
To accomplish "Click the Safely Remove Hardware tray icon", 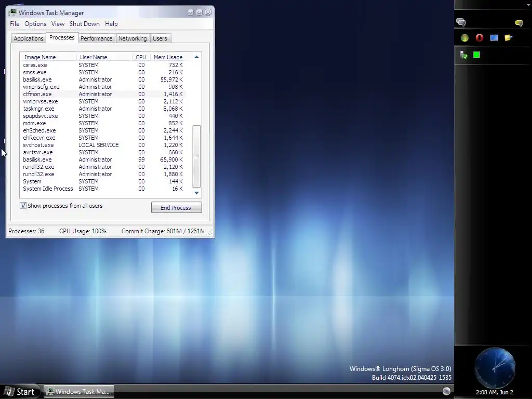I will (463, 55).
